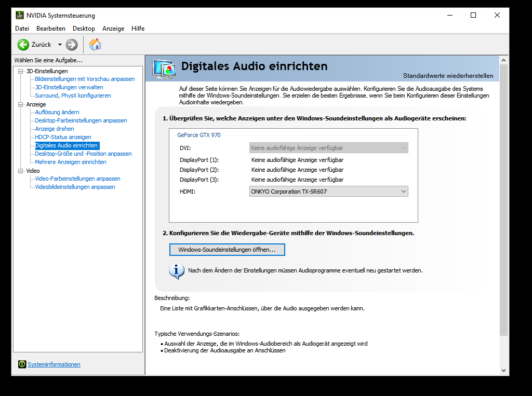This screenshot has height=396, width=532.
Task: Select Bildeinstellungen mit Vorschau anpassen
Action: [x=85, y=79]
